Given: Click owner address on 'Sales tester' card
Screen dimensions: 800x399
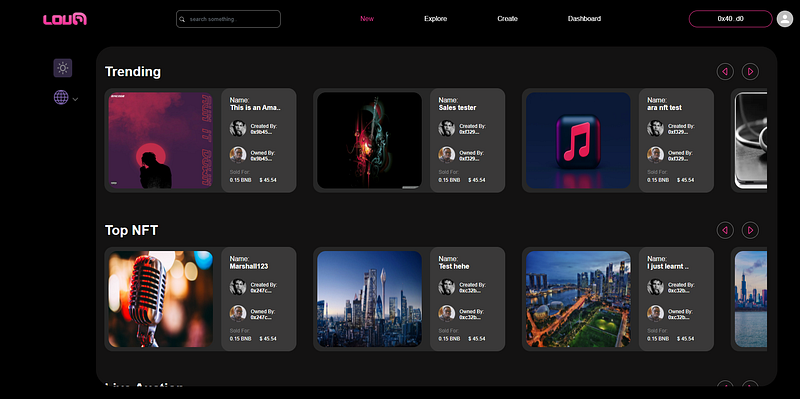Looking at the screenshot, I should coord(470,159).
